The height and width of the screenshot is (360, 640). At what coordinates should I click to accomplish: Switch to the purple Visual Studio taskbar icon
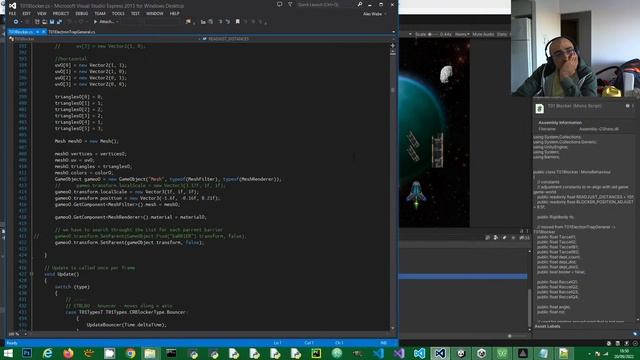point(399,353)
